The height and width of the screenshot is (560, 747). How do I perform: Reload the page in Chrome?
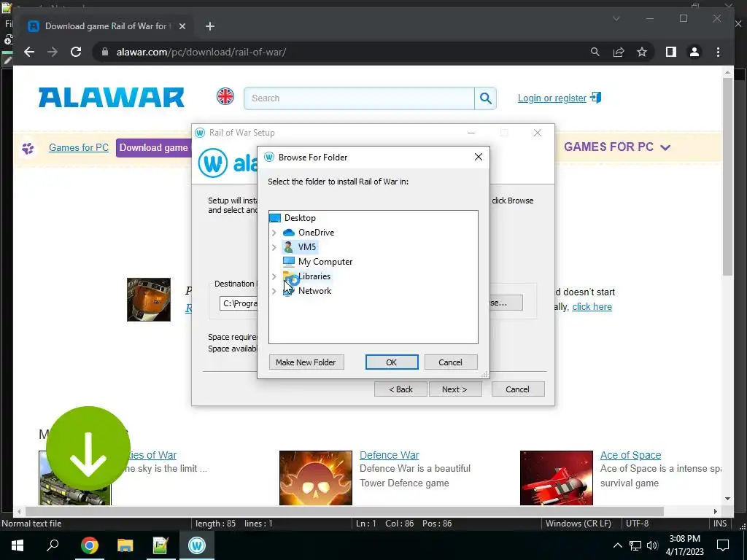pyautogui.click(x=76, y=52)
